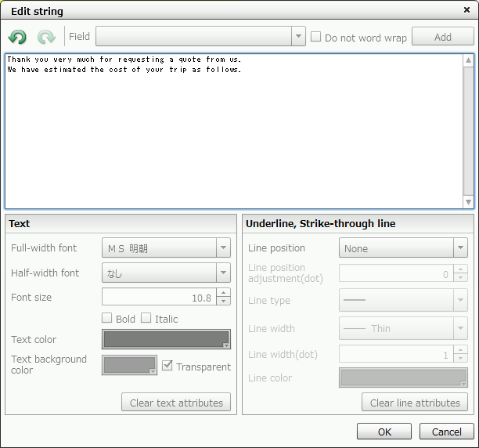Toggle the Bold checkbox
Screen dimensions: 479x448
click(107, 318)
